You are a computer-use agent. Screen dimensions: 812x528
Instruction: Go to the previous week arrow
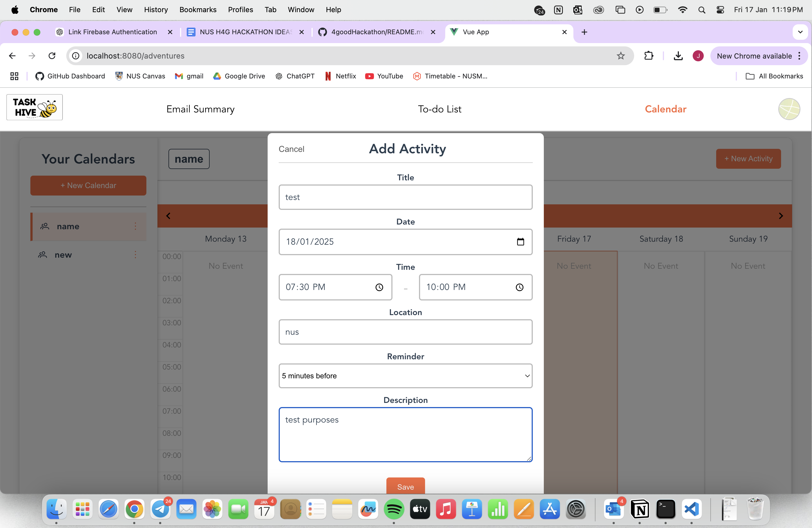click(x=168, y=216)
